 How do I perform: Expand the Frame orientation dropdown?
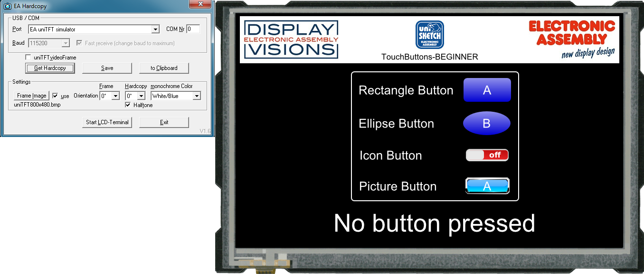(x=115, y=96)
